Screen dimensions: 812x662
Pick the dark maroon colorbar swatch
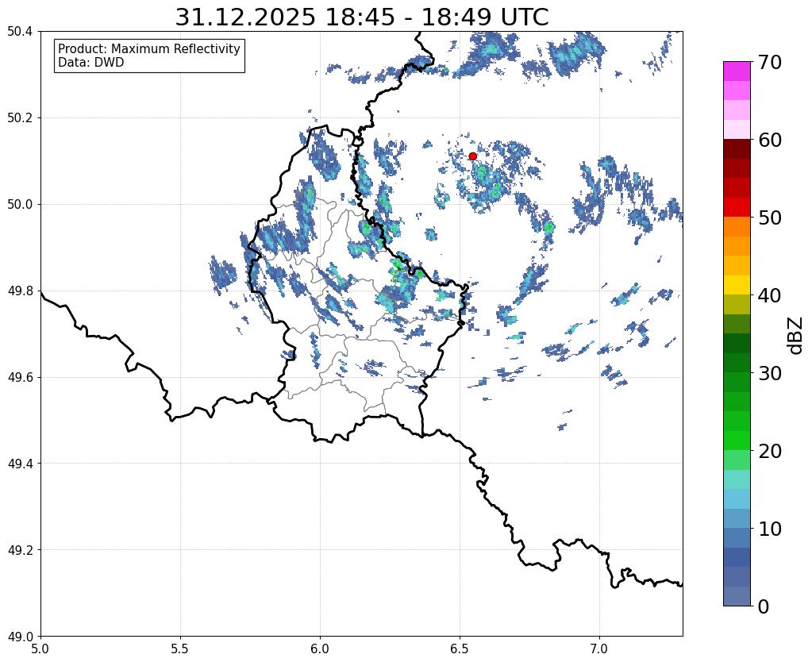[737, 149]
